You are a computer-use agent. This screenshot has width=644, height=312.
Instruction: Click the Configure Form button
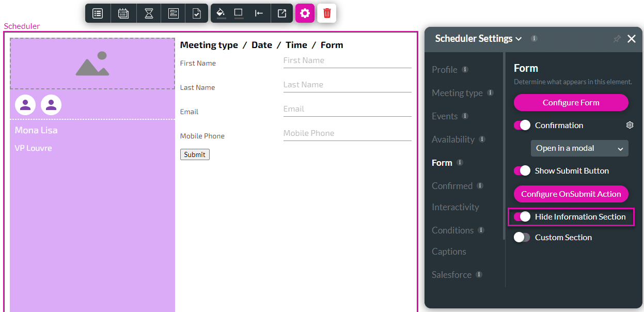571,102
